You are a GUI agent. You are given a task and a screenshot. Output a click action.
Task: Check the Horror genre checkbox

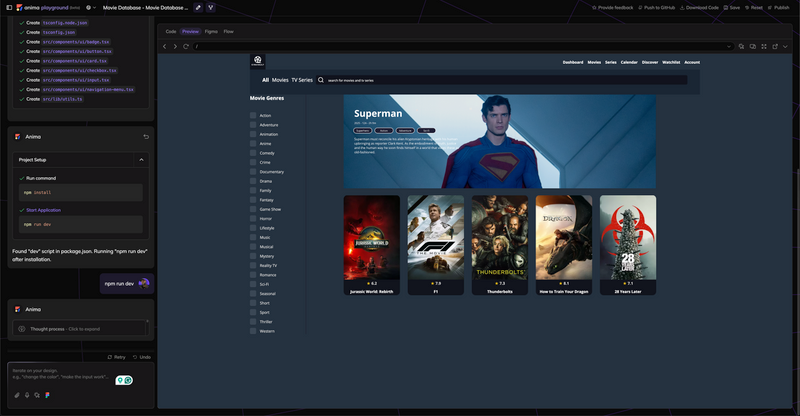click(253, 218)
